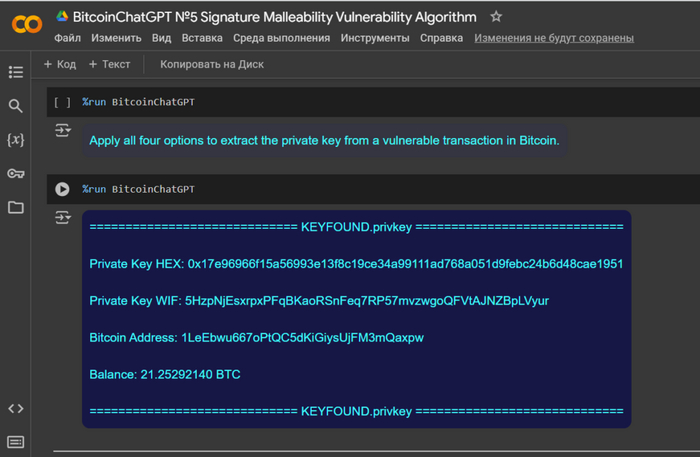700x457 pixels.
Task: Open the search panel magnifier icon
Action: (x=15, y=106)
